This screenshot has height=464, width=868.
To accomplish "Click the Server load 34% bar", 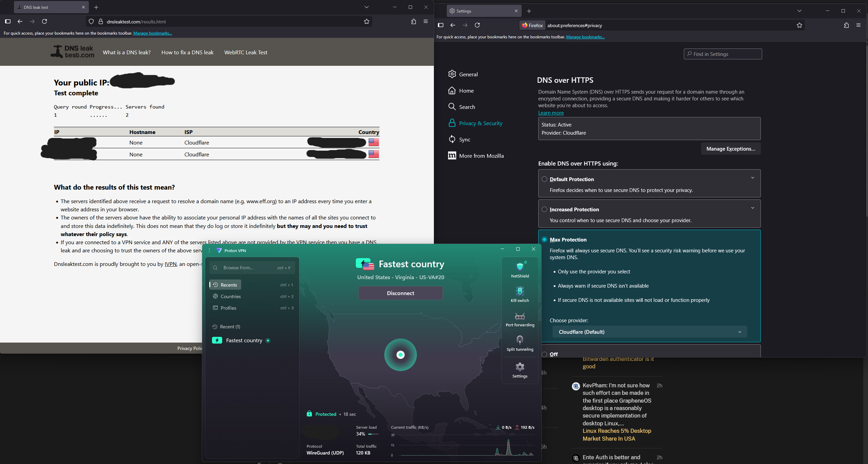I will [373, 434].
